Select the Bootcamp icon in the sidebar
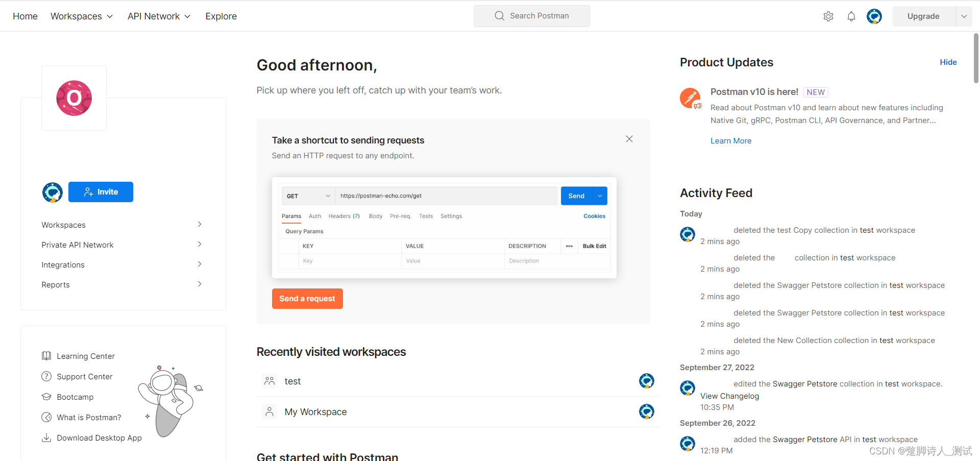The width and height of the screenshot is (980, 461). 46,397
